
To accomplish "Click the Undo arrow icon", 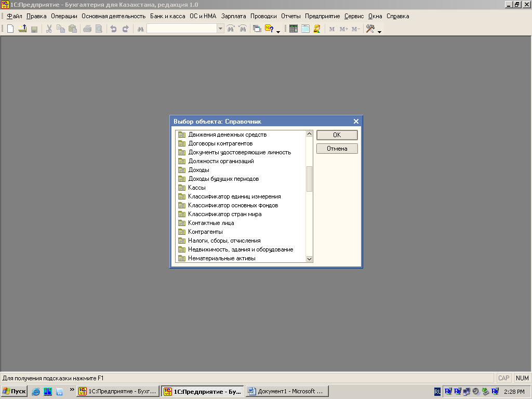I will tap(113, 29).
